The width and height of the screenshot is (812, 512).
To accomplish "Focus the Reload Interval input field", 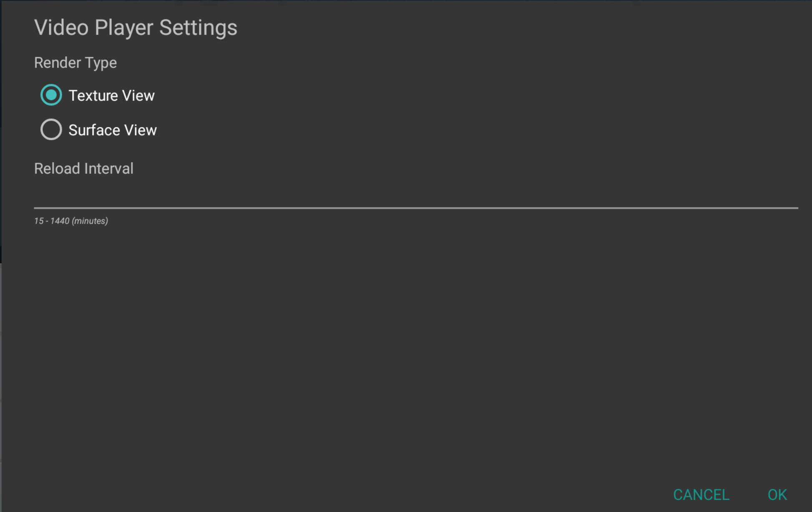I will point(415,195).
